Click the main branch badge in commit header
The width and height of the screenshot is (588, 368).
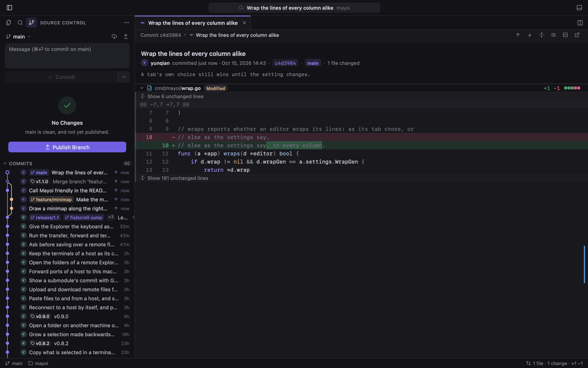pos(313,63)
